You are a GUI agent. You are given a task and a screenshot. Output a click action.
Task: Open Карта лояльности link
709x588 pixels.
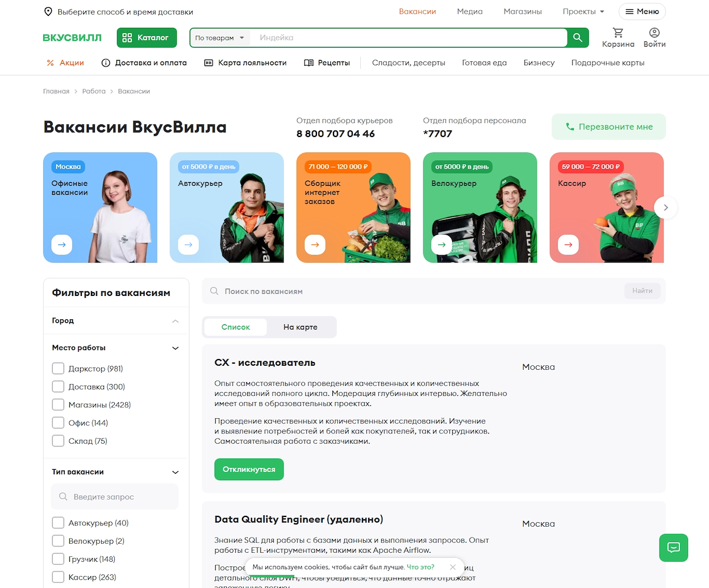[x=245, y=62]
